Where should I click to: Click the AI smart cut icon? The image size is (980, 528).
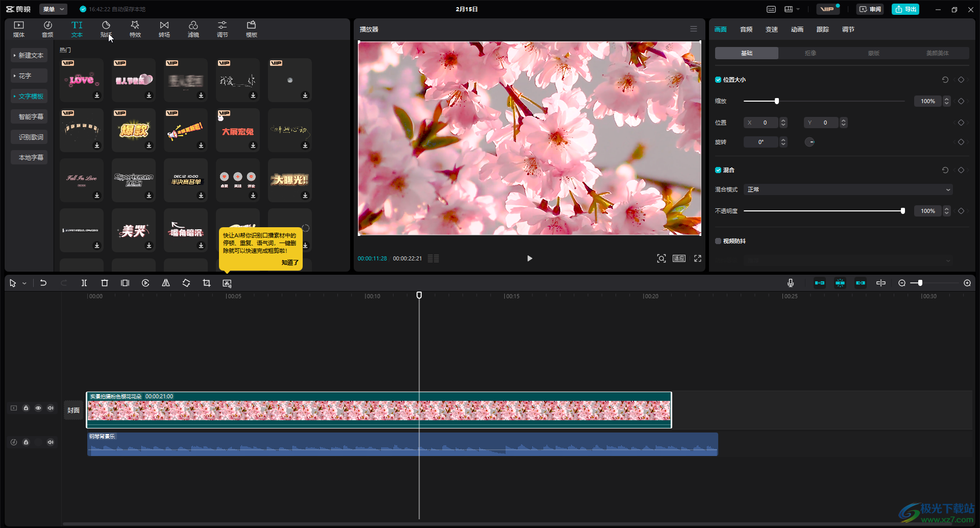click(x=227, y=283)
